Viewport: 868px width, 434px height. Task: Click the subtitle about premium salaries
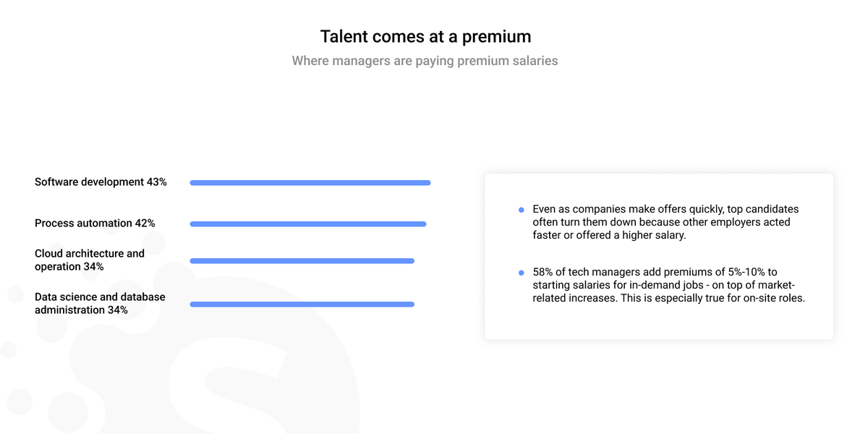tap(425, 61)
